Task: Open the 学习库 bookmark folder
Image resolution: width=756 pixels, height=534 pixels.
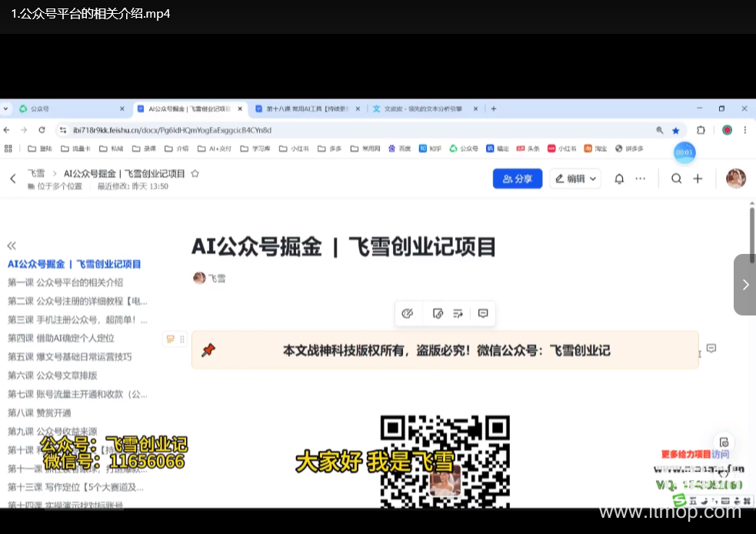Action: tap(255, 149)
